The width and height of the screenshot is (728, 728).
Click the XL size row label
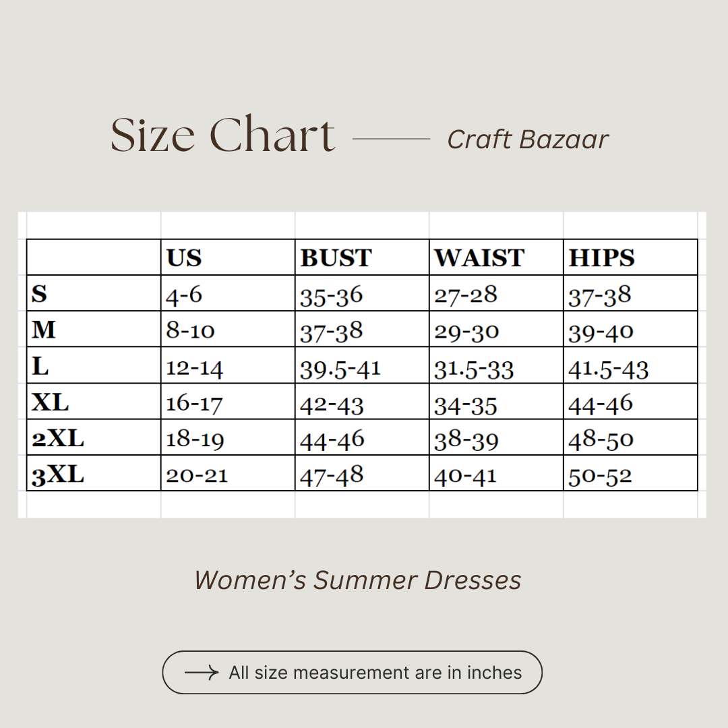click(x=51, y=402)
